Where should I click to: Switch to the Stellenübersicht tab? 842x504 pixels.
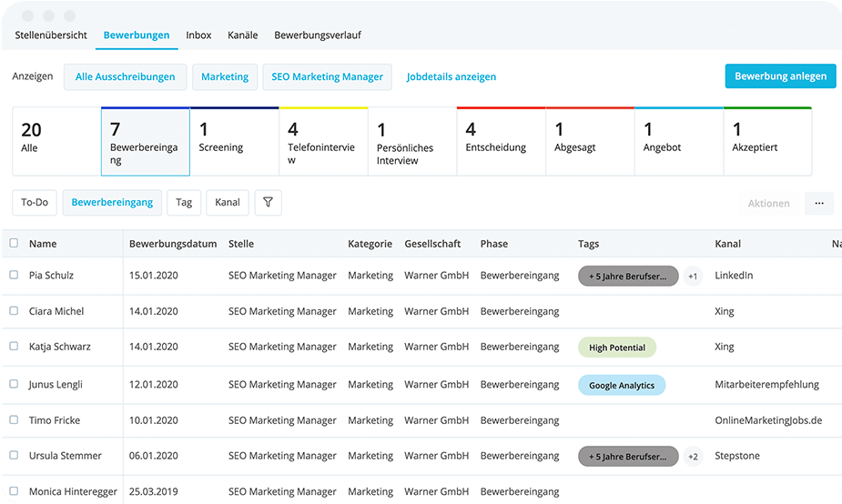click(x=51, y=35)
